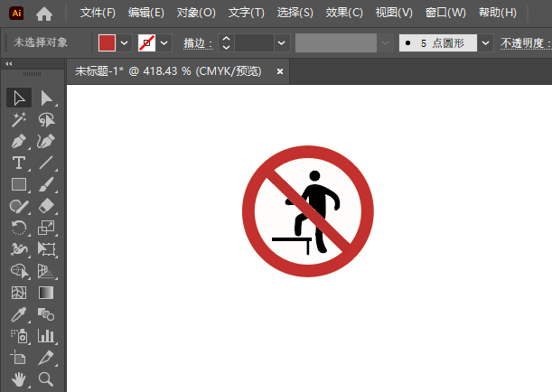Select the Hand tool

(x=19, y=379)
